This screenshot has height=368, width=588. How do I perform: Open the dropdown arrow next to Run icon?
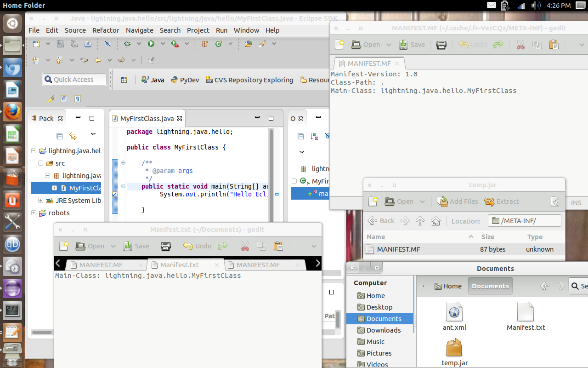click(162, 44)
